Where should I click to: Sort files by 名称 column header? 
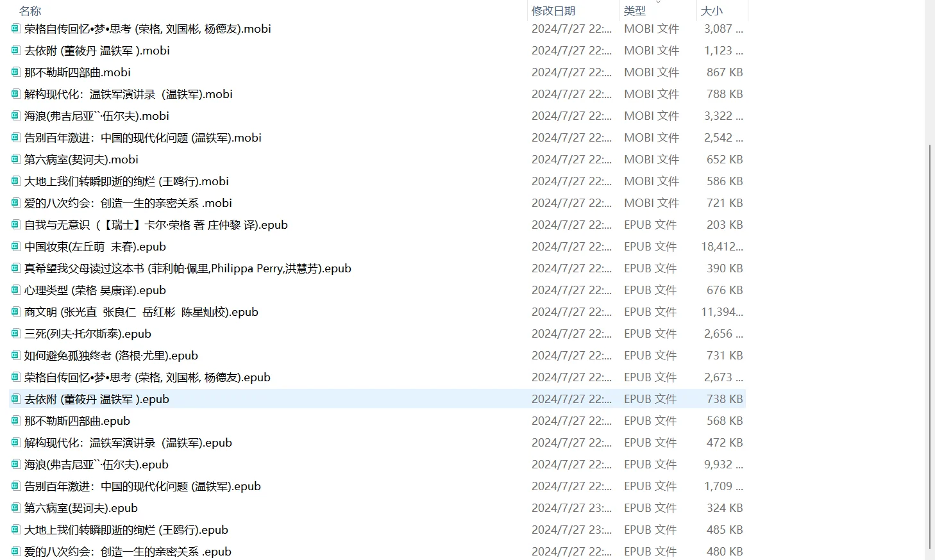coord(30,11)
